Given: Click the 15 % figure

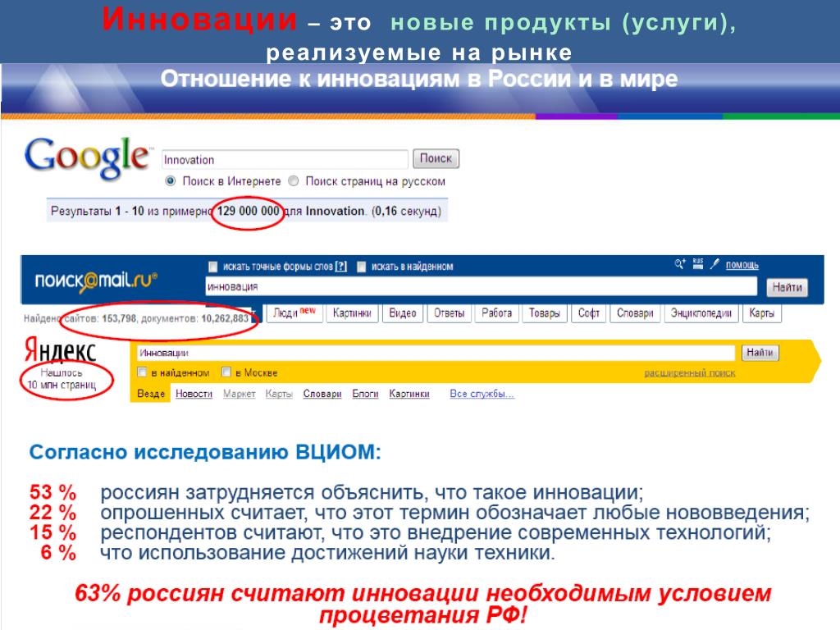Looking at the screenshot, I should (52, 532).
